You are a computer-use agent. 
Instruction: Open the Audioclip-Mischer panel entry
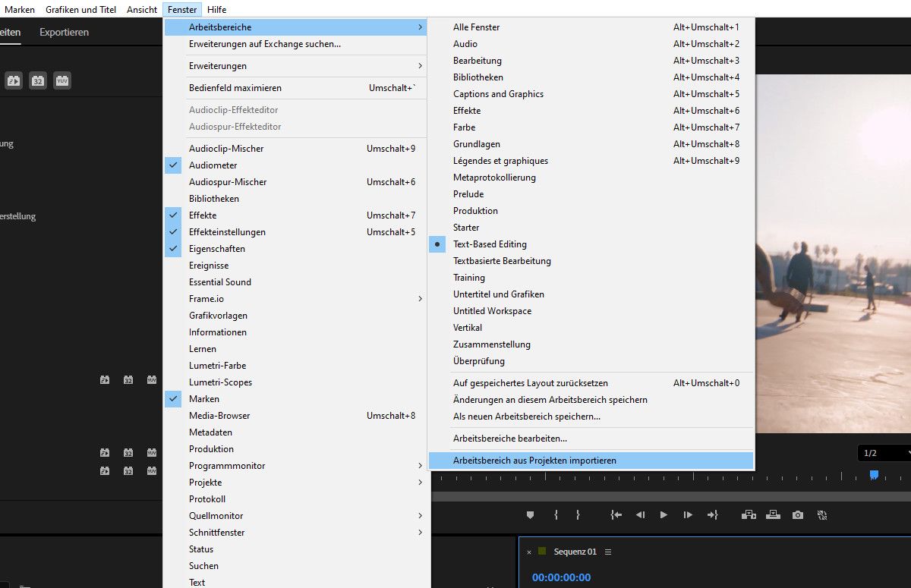click(297, 149)
